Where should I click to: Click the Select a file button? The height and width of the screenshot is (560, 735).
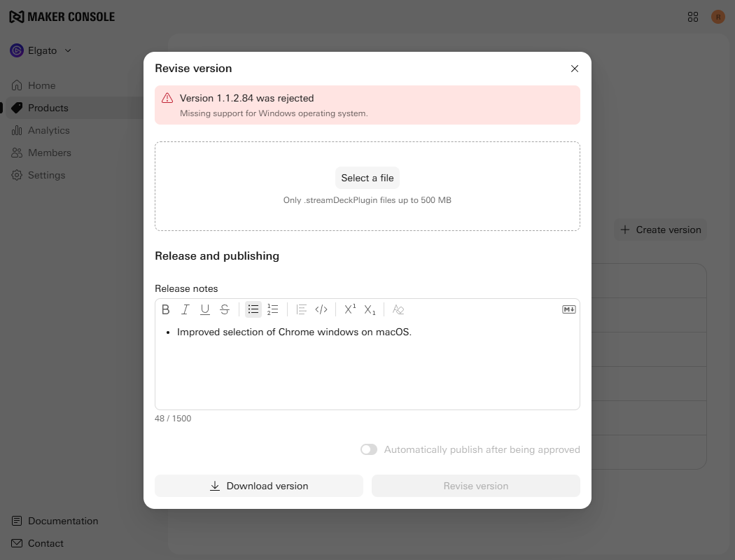[367, 178]
